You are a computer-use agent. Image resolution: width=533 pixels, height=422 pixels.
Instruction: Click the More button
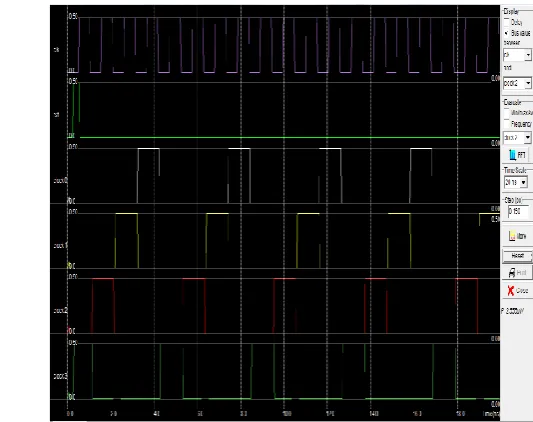517,236
